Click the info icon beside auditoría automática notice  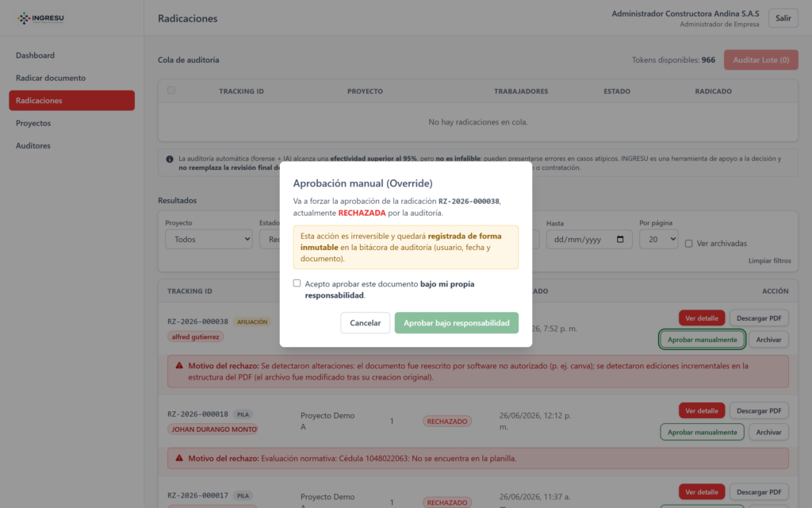pos(170,159)
